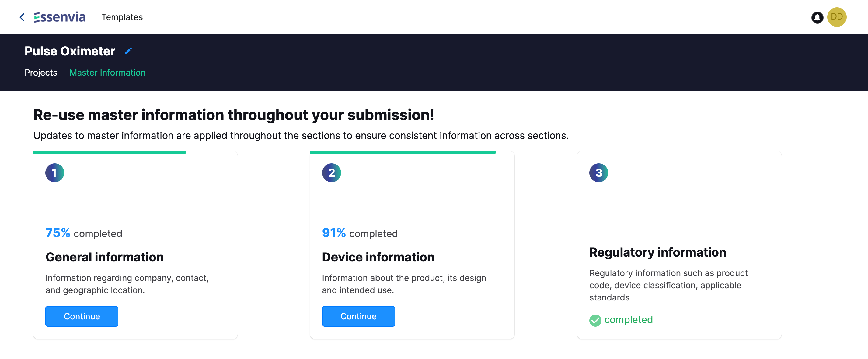Click the back chevron arrow

[22, 17]
